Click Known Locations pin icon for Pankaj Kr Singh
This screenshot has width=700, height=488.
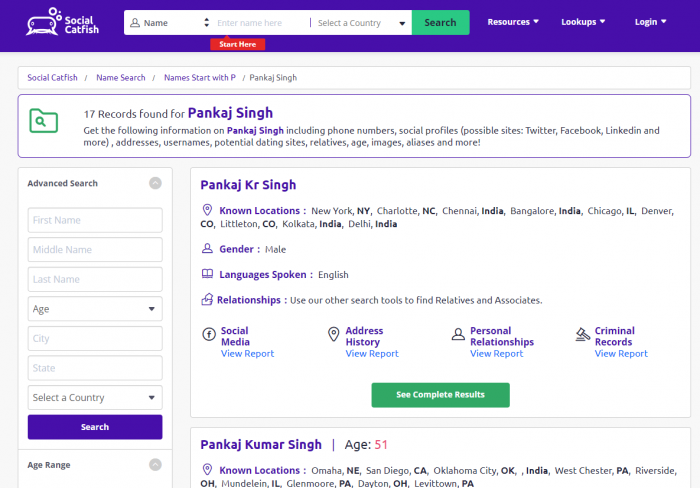207,210
